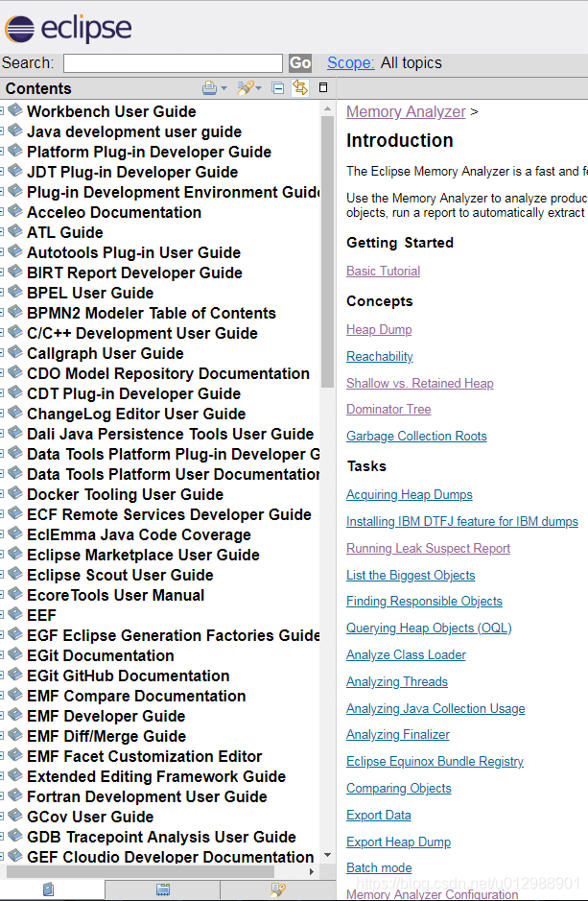This screenshot has height=901, width=588.
Task: Select EcoreTools User Manual topic
Action: point(115,595)
